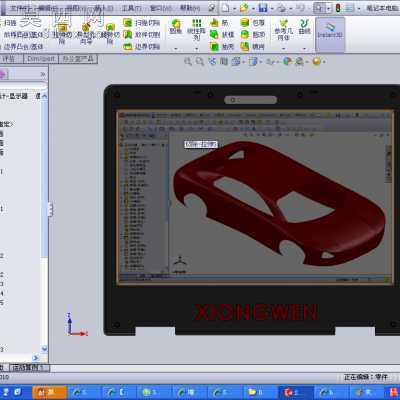The width and height of the screenshot is (400, 400).
Task: Select the 旋转切除 revolved cut tool
Action: point(110,33)
